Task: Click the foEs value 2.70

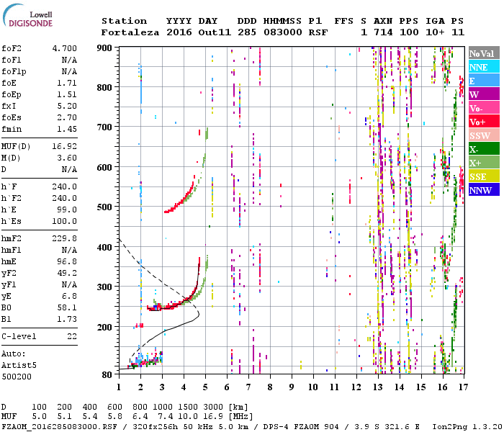Action: point(67,117)
